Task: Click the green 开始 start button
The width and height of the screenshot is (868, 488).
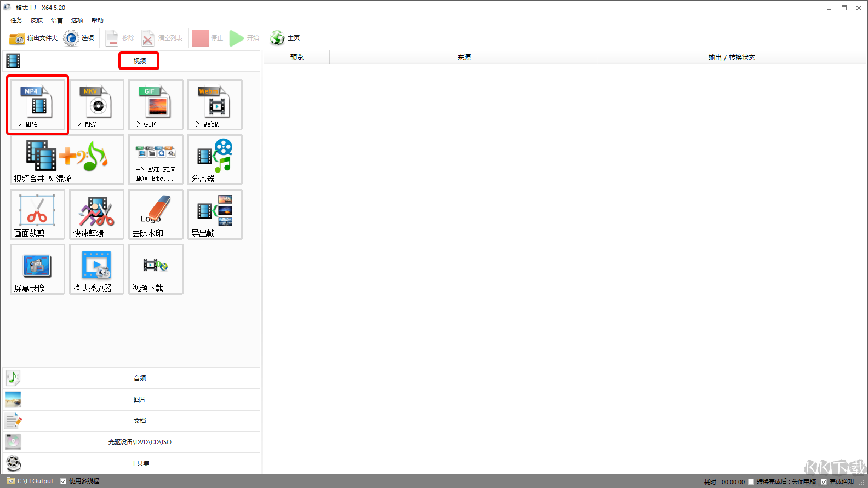Action: tap(244, 38)
